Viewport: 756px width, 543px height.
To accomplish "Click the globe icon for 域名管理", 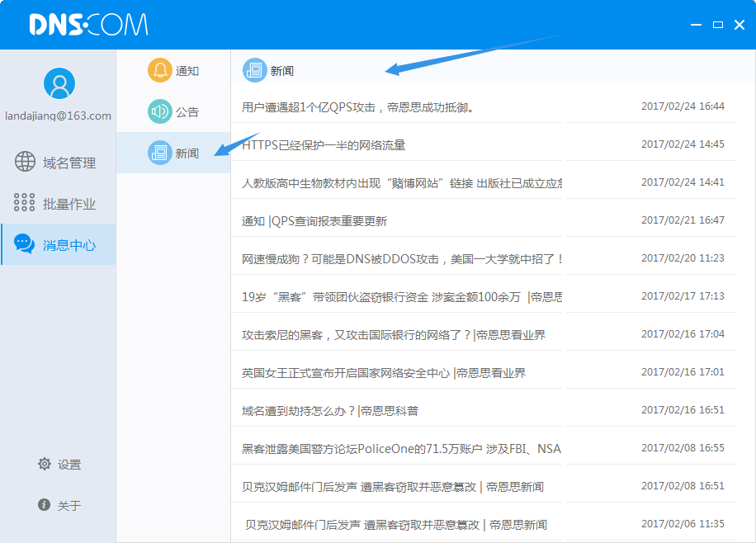I will click(25, 162).
